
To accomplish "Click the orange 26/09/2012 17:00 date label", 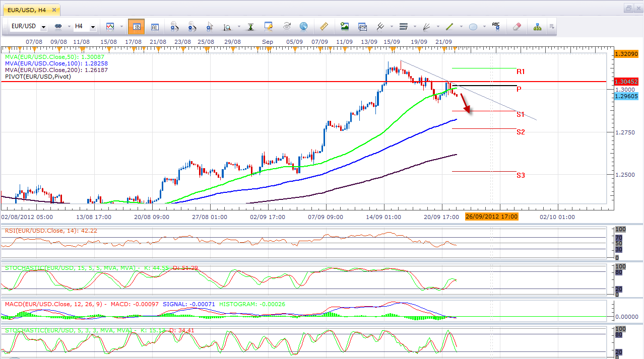I will 491,217.
